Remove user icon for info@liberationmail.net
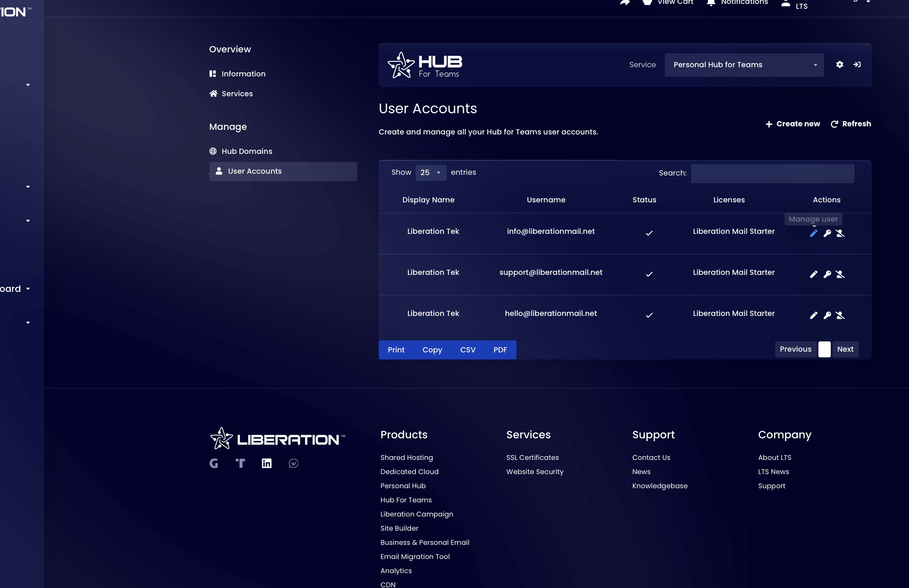Screen dimensions: 909x588 (x=840, y=233)
